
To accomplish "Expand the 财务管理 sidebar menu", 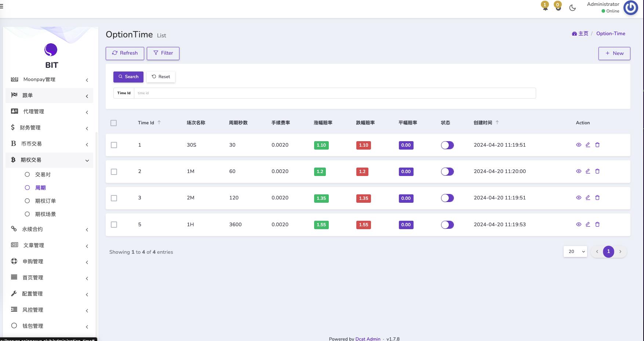I will point(50,128).
